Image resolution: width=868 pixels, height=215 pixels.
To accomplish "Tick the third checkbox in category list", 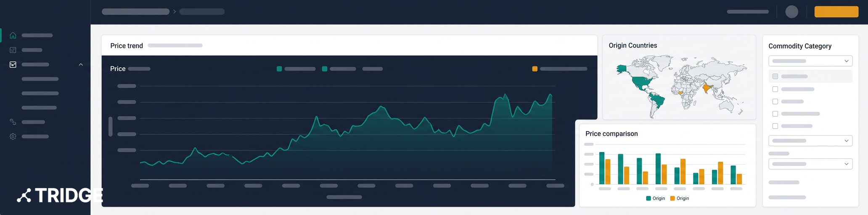I will [775, 102].
